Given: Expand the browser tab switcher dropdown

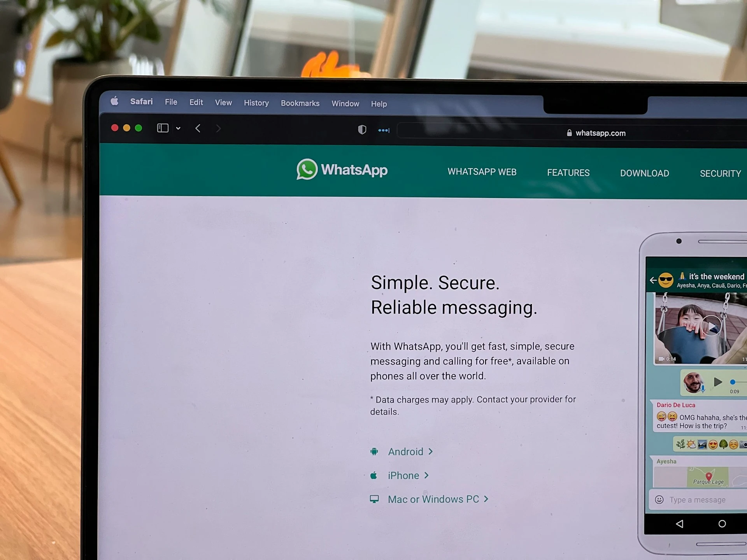Looking at the screenshot, I should [x=178, y=128].
